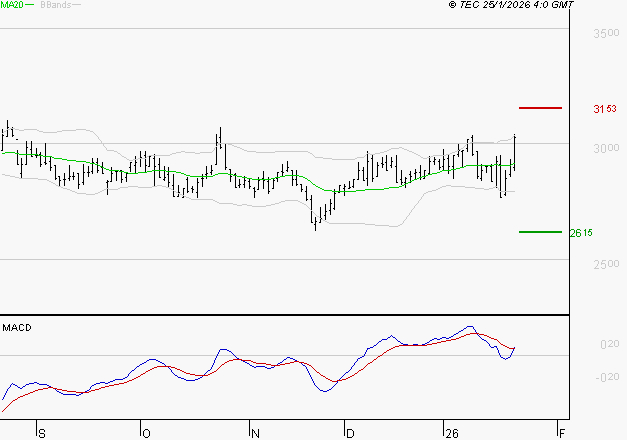Click the red 31.53 resistance value
The height and width of the screenshot is (440, 627).
(x=605, y=109)
